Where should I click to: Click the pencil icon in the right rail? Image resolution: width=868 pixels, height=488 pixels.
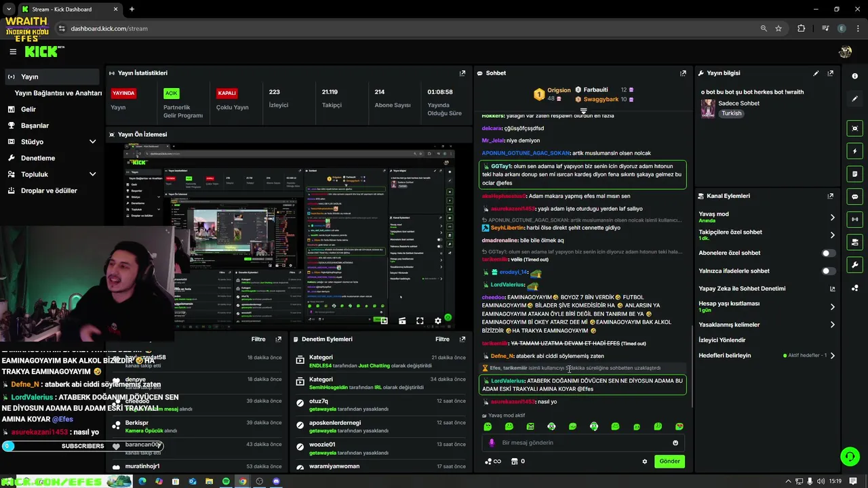pos(854,99)
